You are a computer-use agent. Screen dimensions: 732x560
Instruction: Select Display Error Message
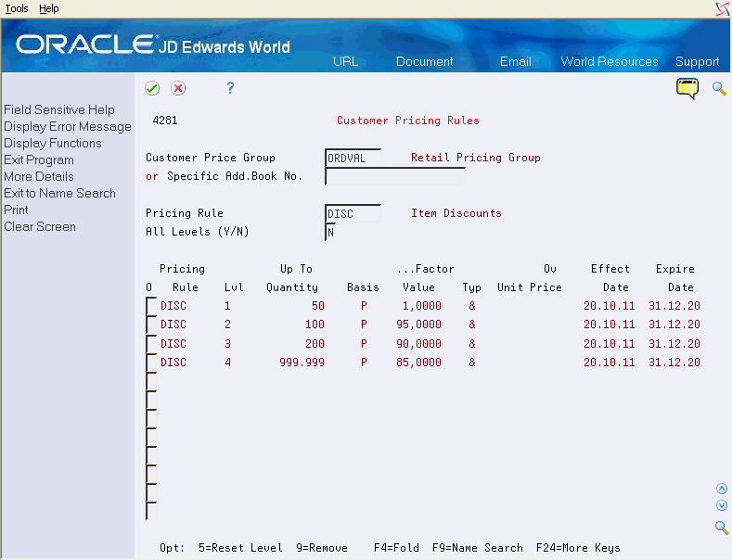[x=68, y=126]
